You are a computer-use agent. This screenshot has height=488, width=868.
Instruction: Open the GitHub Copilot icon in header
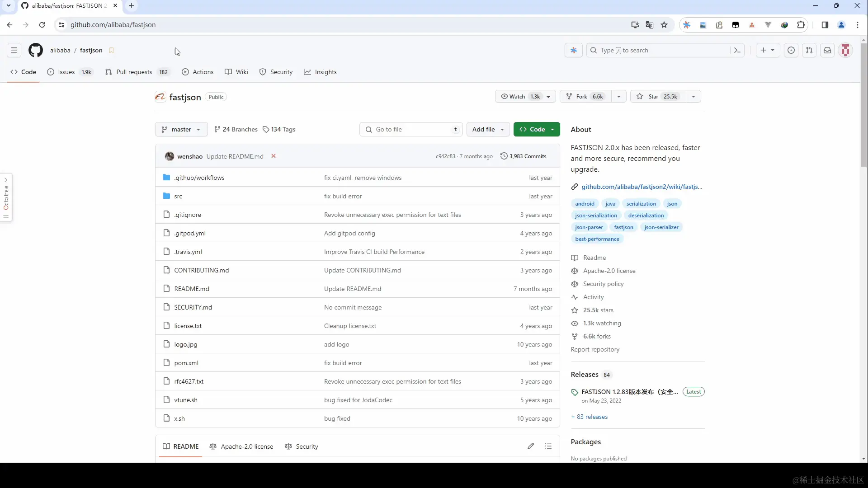point(574,50)
